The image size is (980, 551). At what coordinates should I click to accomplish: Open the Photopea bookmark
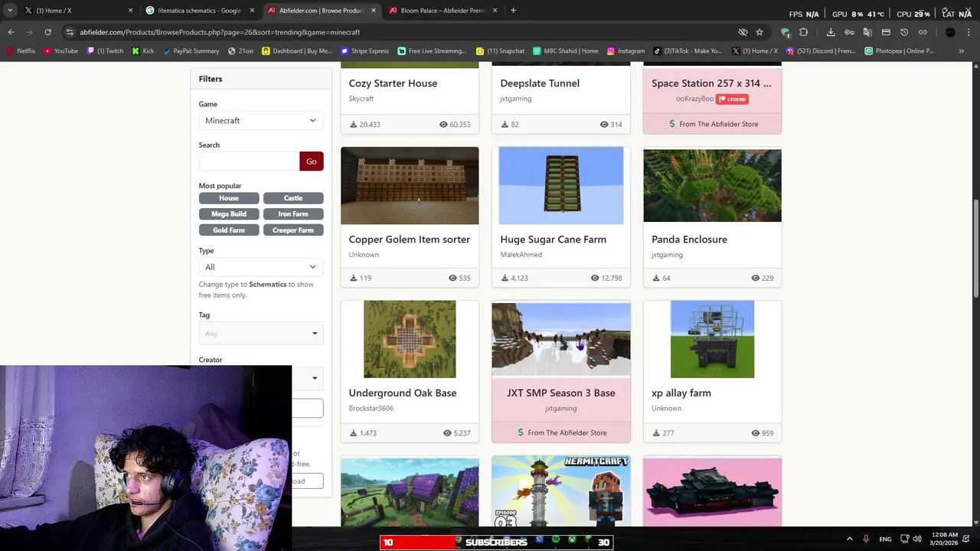(900, 51)
